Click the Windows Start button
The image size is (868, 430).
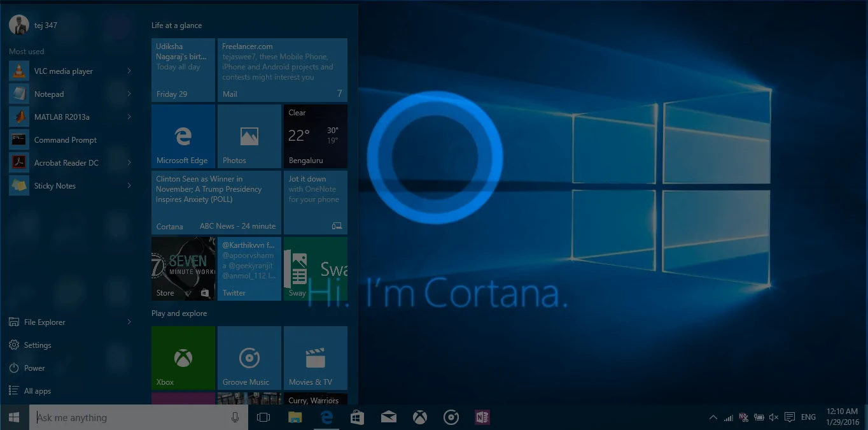click(x=14, y=418)
